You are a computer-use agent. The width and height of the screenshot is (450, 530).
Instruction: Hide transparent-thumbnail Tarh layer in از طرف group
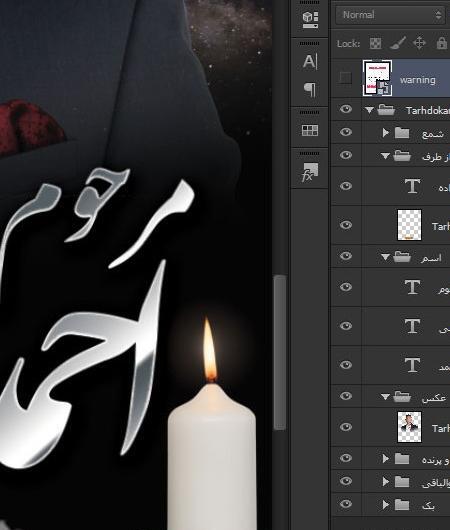tap(346, 225)
